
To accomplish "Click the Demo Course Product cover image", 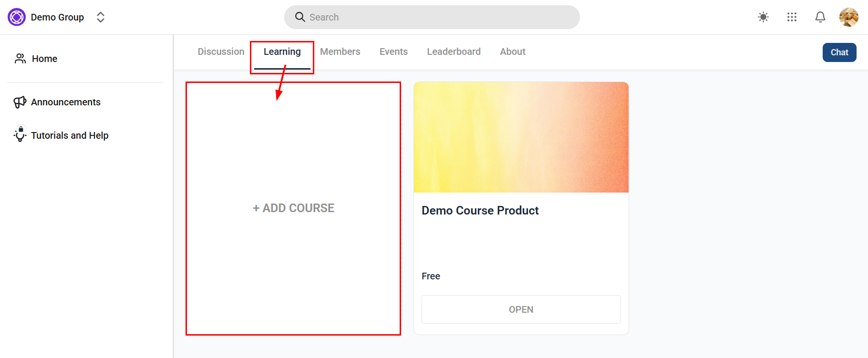I will [x=521, y=137].
